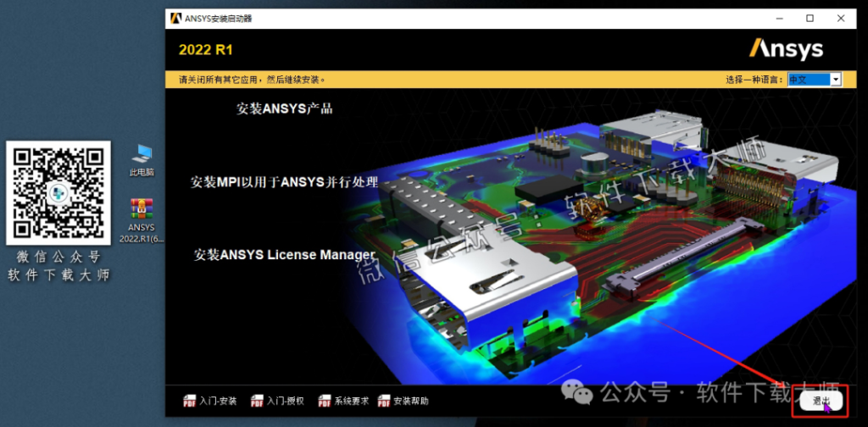The height and width of the screenshot is (427, 868).
Task: Click the 2022 R1 version text
Action: 206,50
